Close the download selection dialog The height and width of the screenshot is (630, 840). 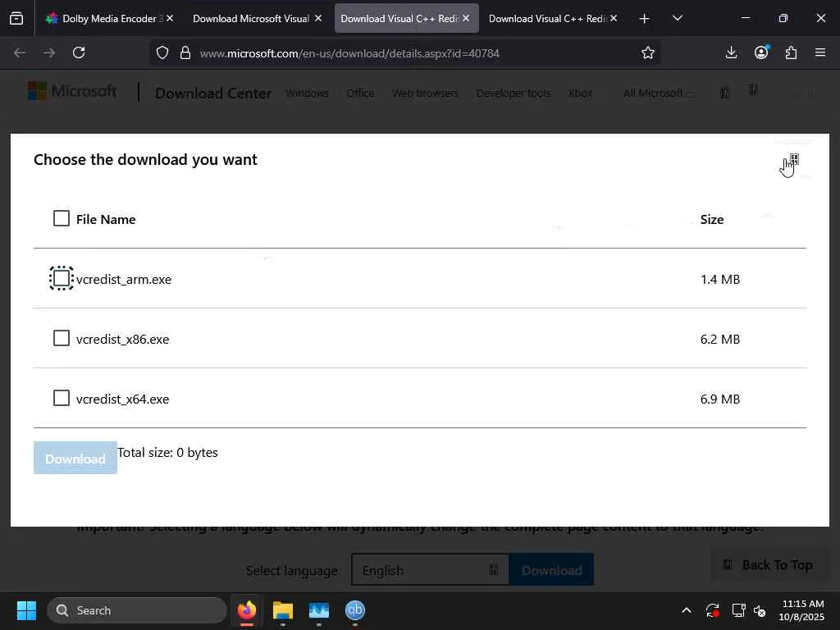tap(793, 159)
